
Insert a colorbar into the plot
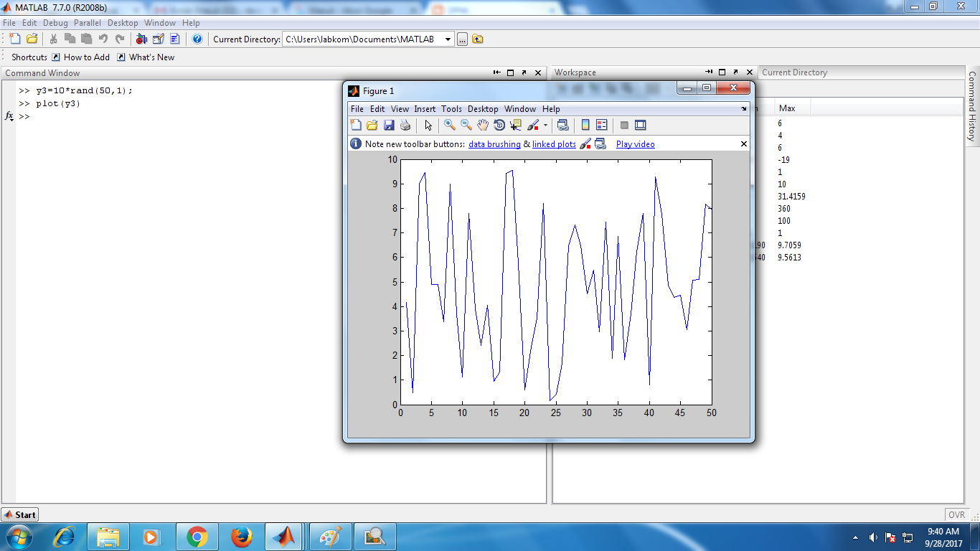pos(585,125)
